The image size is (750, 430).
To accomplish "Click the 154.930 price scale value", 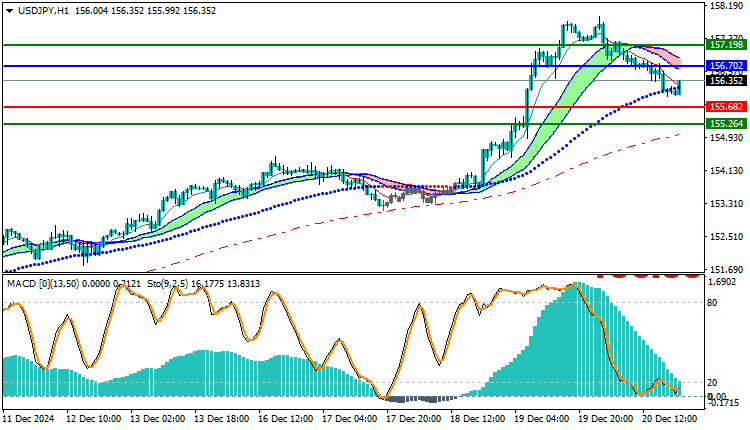I will [727, 138].
